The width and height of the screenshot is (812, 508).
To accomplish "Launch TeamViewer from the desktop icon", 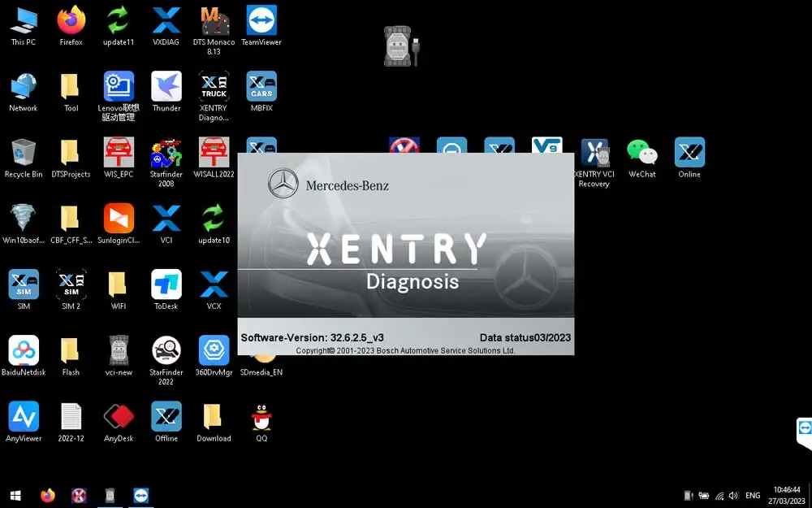I will point(261,26).
